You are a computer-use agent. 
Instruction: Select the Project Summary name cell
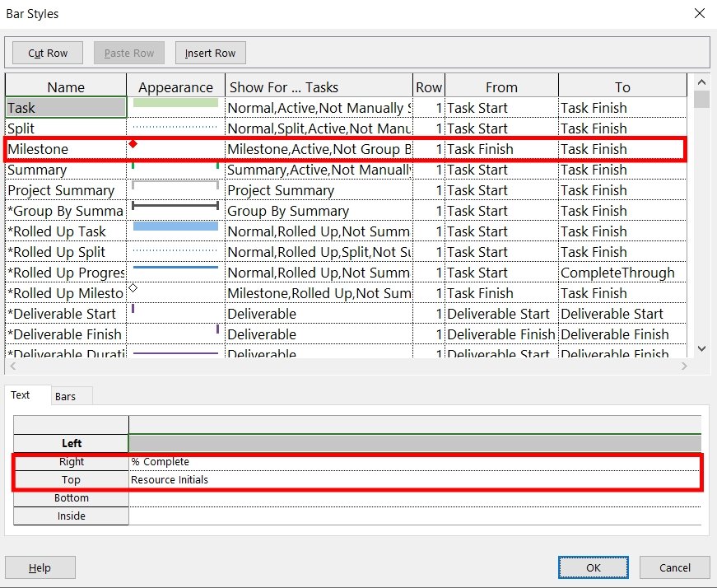click(x=66, y=190)
